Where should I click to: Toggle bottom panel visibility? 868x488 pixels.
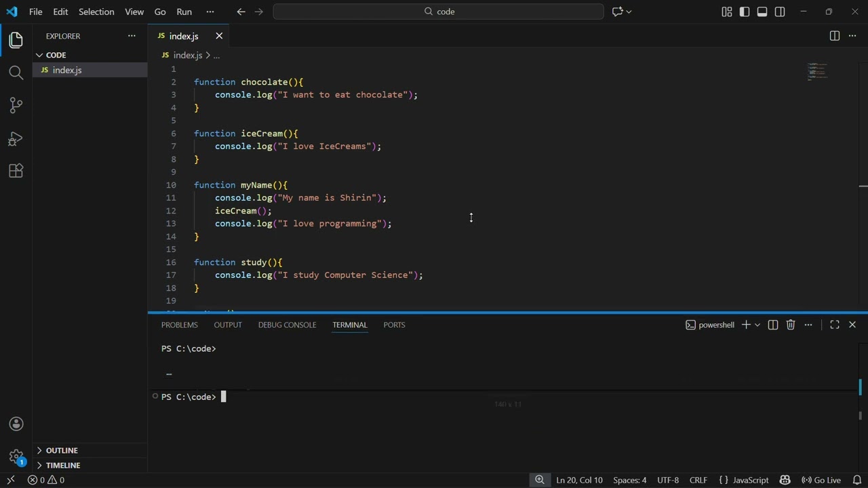coord(762,12)
